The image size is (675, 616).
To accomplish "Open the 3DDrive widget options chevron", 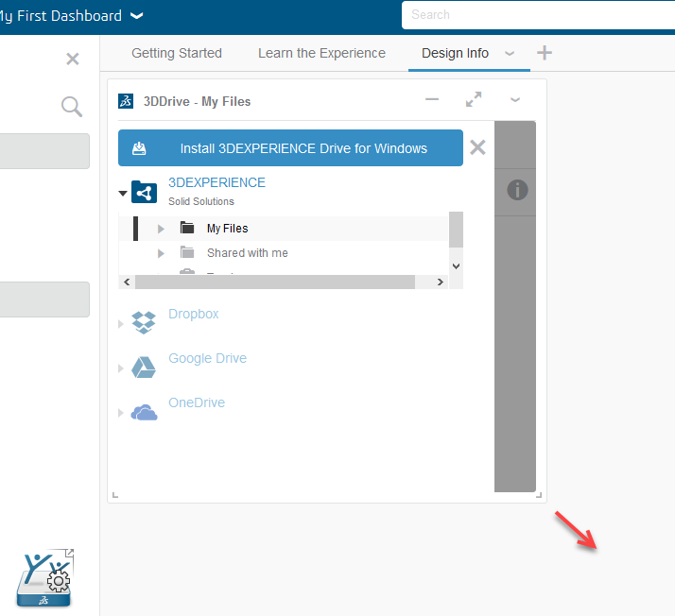I will coord(515,100).
